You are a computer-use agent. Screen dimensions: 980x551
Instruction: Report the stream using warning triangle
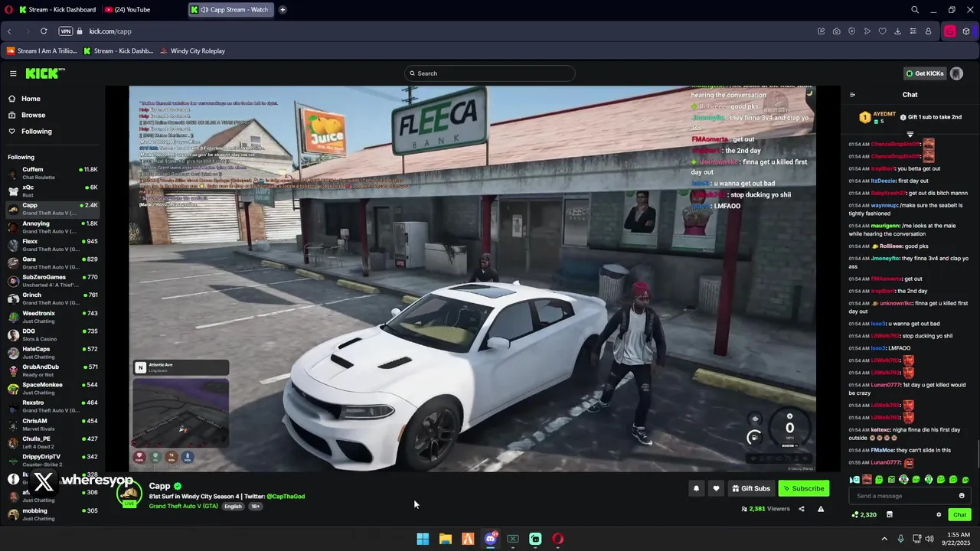click(x=821, y=509)
